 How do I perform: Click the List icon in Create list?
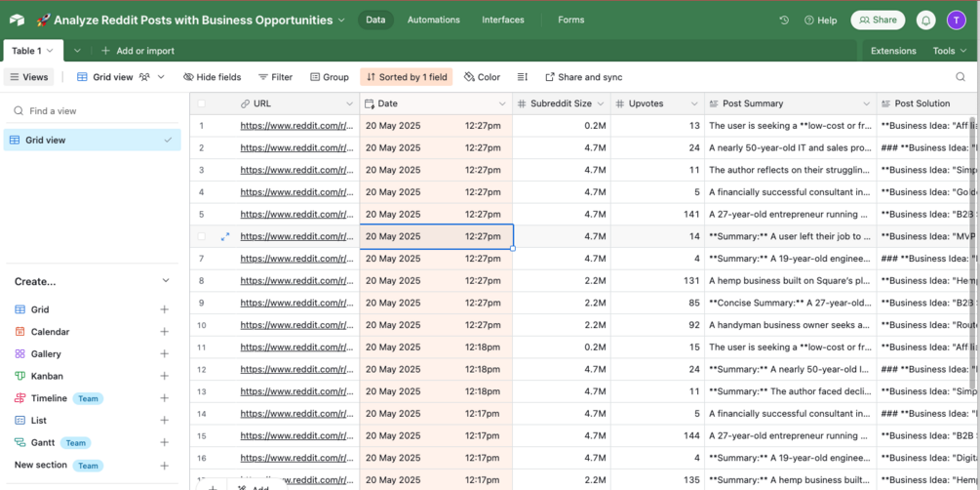(20, 421)
